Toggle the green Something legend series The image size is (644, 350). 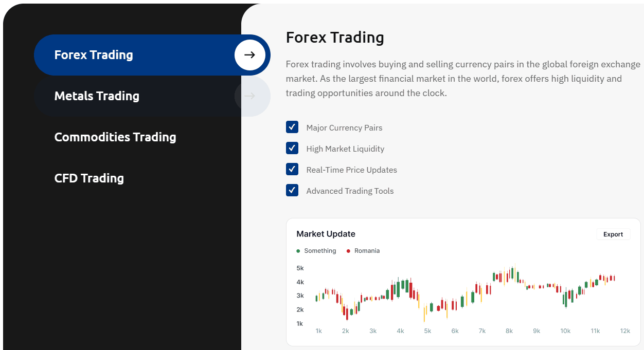click(x=316, y=251)
